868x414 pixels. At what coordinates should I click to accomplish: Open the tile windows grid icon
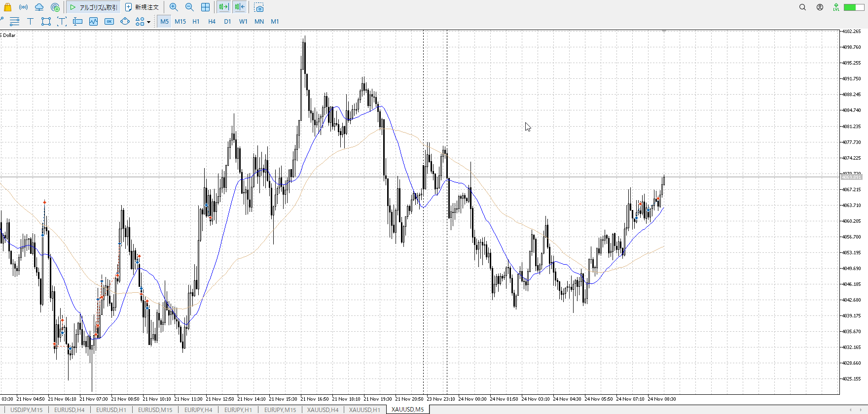206,7
